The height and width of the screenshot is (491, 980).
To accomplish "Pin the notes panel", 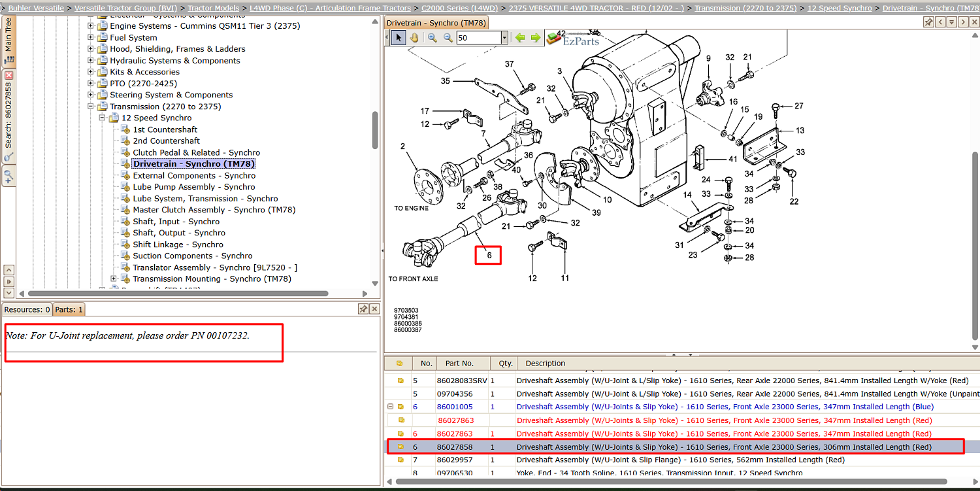I will 363,309.
